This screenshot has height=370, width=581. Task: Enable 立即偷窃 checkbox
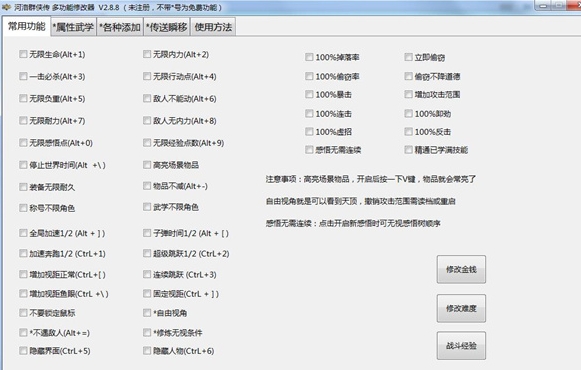408,57
